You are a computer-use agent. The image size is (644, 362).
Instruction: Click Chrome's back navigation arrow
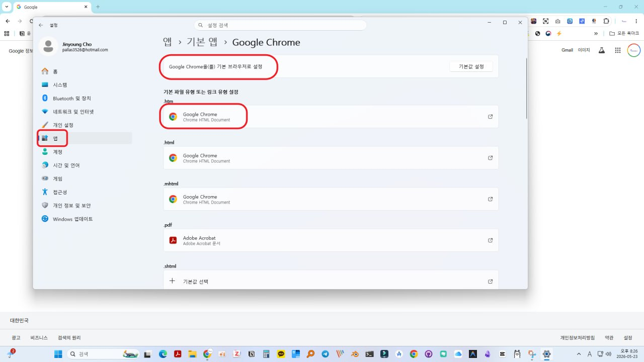click(x=8, y=21)
